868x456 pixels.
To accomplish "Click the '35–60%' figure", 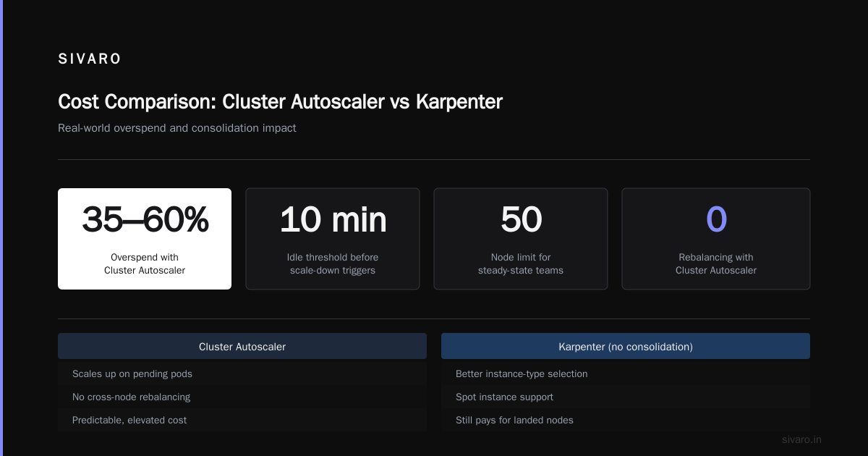I will coord(145,219).
